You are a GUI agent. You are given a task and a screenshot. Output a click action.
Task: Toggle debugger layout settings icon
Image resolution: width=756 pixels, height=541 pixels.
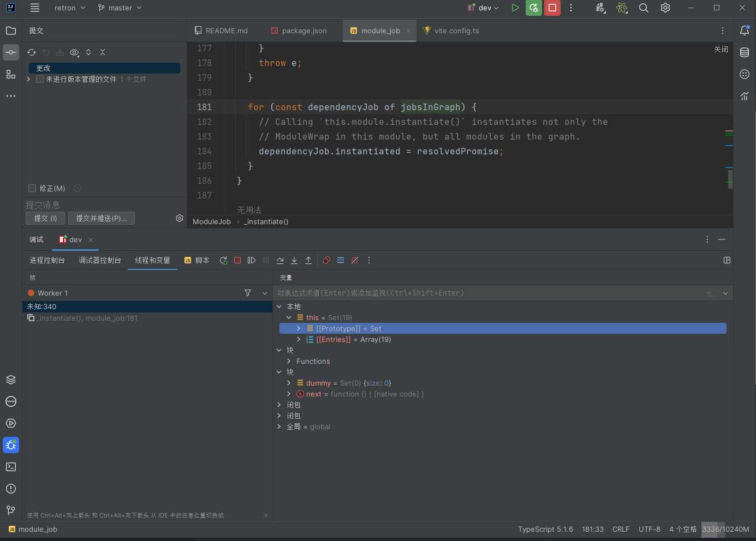(727, 260)
